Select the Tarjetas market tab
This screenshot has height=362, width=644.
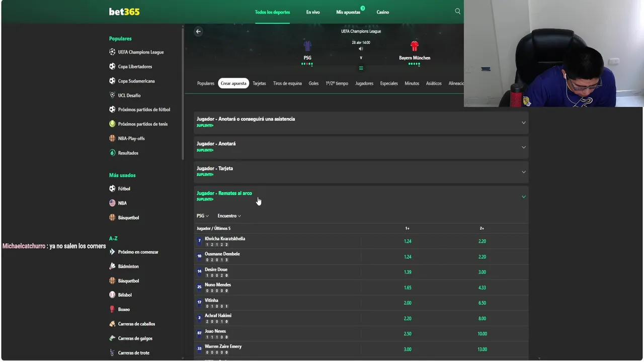tap(259, 83)
